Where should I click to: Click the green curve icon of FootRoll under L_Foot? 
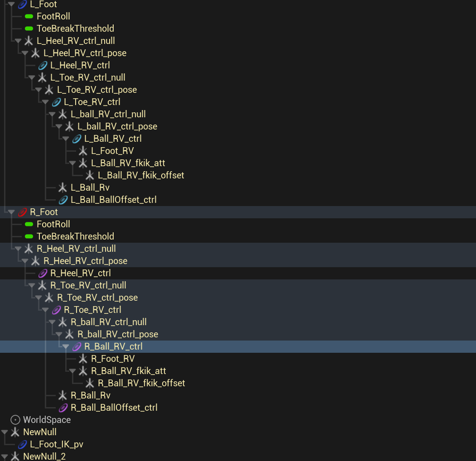tap(29, 16)
